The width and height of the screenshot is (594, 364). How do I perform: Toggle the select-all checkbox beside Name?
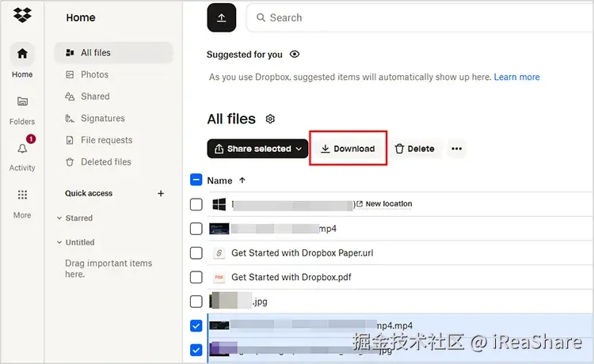click(x=196, y=180)
